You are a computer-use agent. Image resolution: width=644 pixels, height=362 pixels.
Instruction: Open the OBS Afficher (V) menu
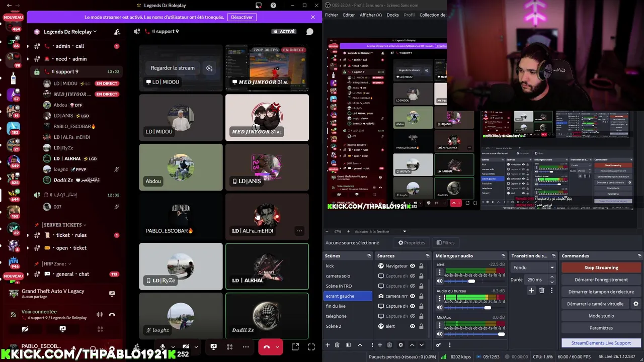pyautogui.click(x=371, y=15)
